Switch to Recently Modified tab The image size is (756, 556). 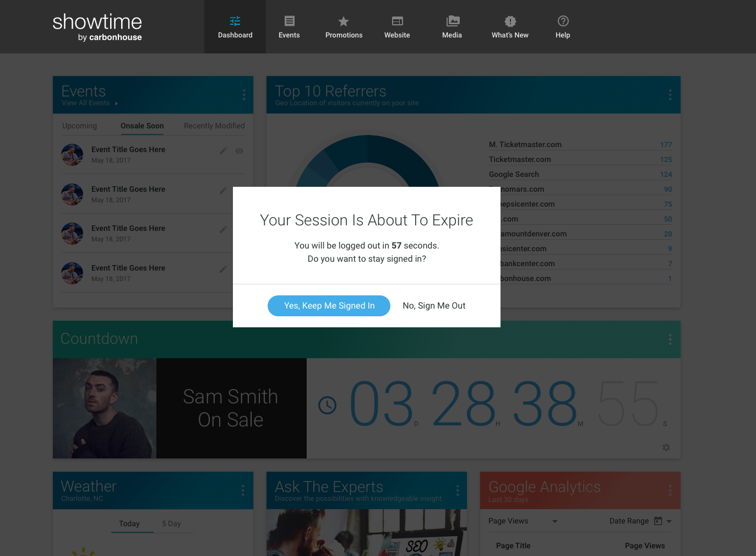click(214, 126)
